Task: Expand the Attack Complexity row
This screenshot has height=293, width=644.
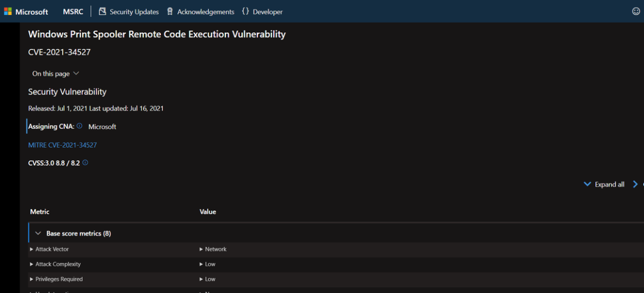Action: pos(32,264)
